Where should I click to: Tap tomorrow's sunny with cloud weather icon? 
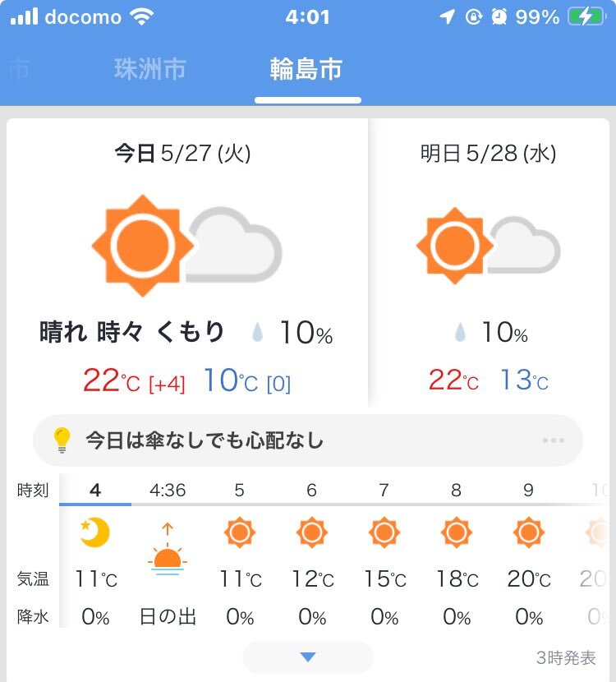488,246
